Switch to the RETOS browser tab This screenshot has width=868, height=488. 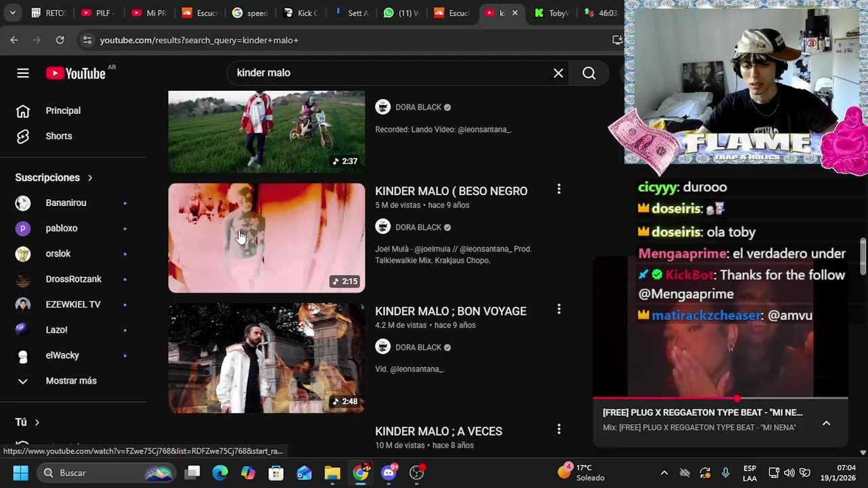click(48, 13)
